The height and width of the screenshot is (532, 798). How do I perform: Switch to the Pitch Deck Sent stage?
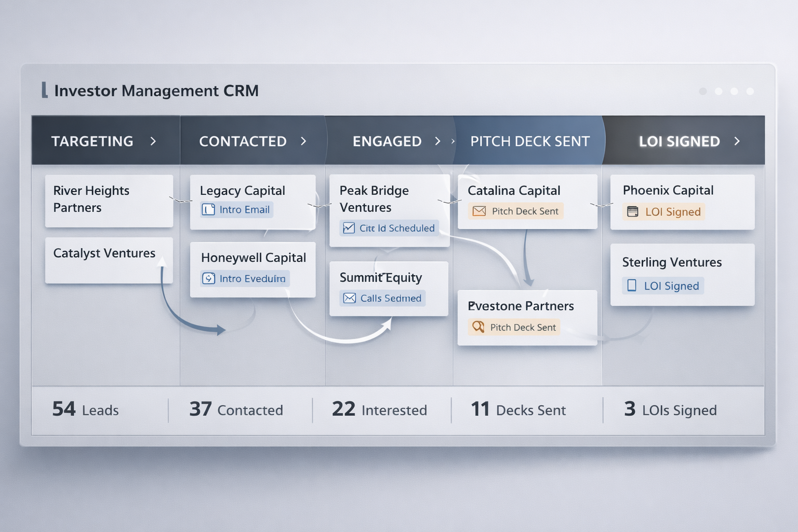tap(529, 141)
